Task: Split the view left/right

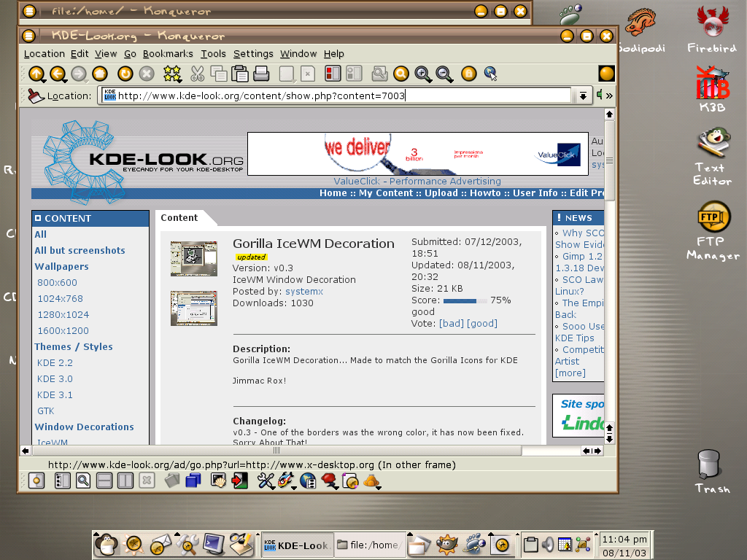Action: tap(125, 481)
